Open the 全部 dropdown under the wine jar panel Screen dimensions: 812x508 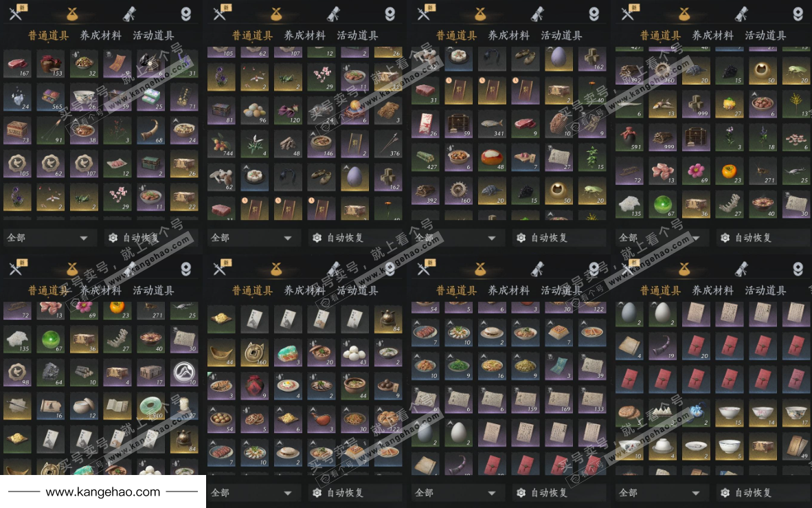47,238
